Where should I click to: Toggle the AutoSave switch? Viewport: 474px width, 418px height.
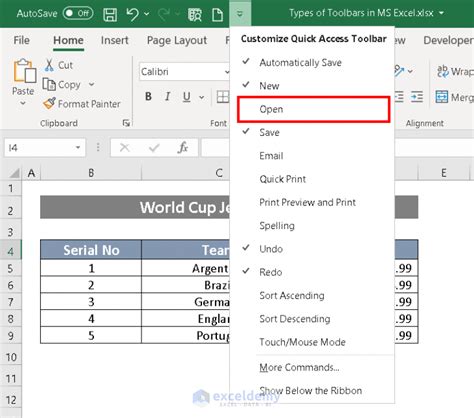tap(78, 13)
